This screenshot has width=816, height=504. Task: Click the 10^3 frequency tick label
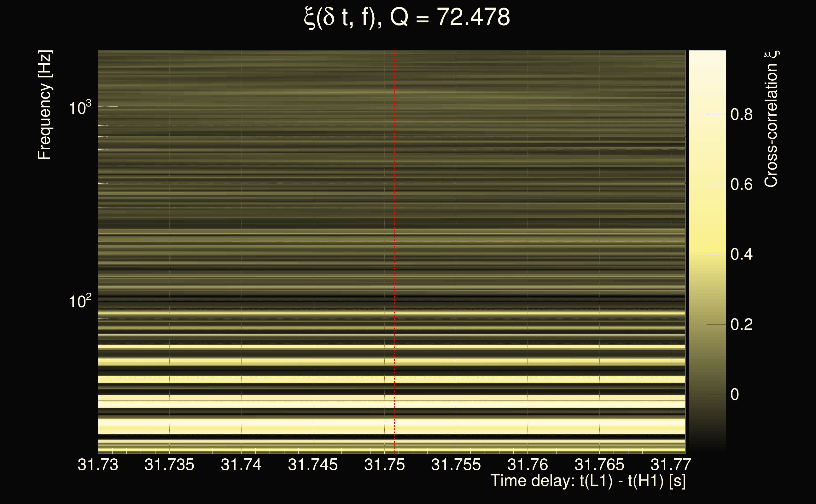point(80,108)
